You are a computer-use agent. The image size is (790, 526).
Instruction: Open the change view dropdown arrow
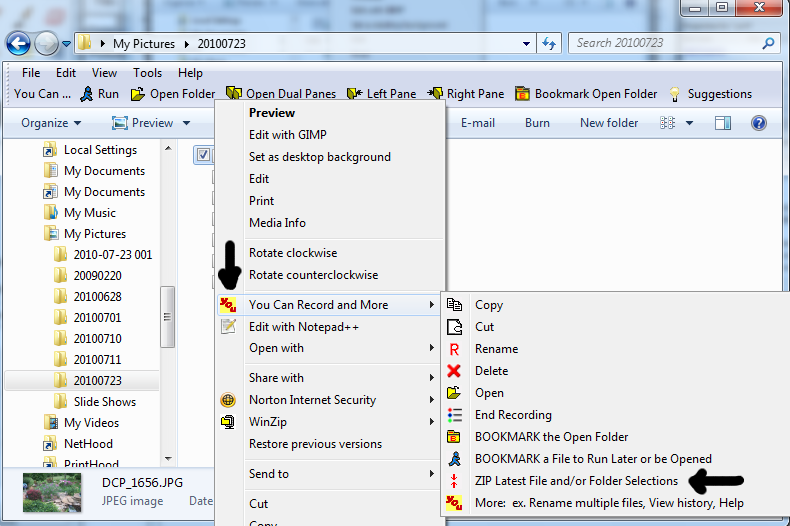(x=689, y=123)
